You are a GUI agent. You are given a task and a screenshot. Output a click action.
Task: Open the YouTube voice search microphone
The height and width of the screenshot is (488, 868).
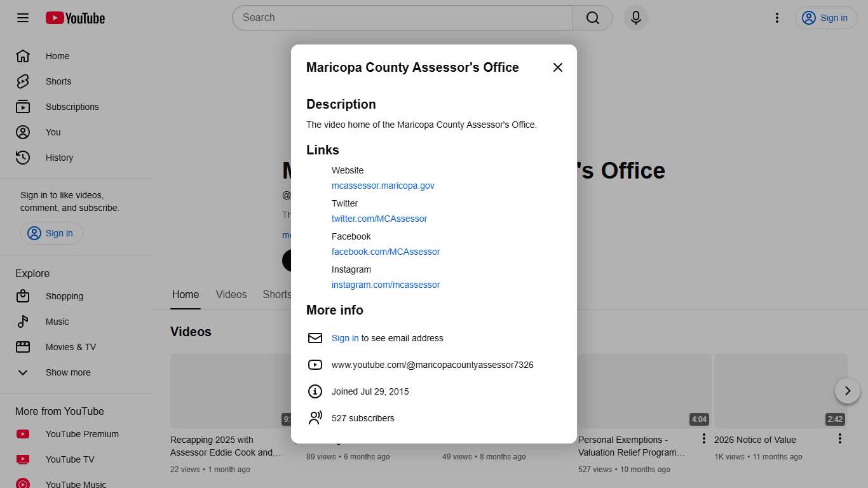pyautogui.click(x=635, y=17)
